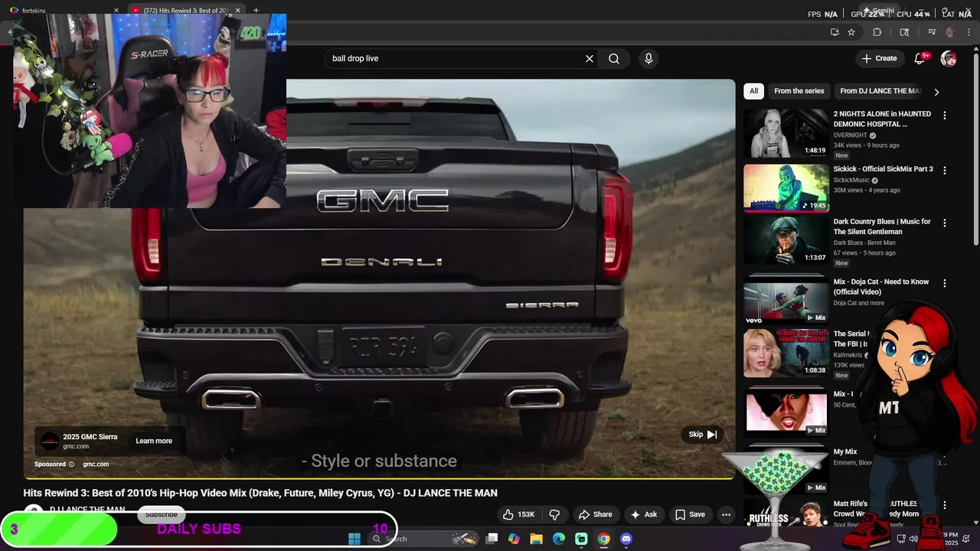Open Chrome media controls icon

click(932, 32)
